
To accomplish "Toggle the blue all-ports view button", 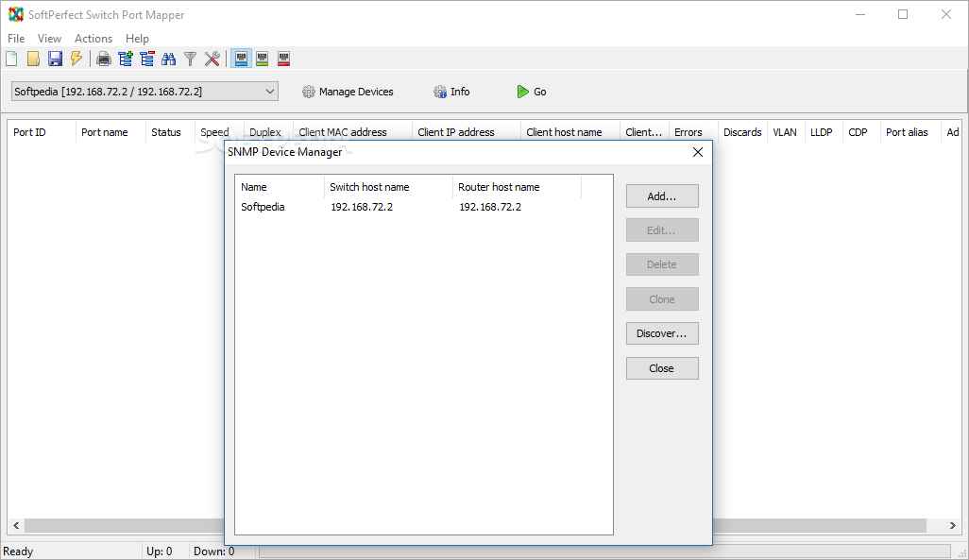I will (241, 59).
